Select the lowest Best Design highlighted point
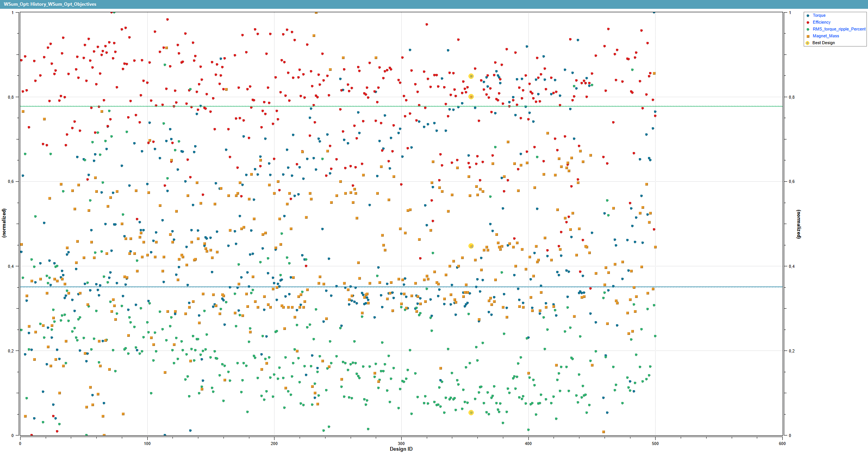The width and height of the screenshot is (868, 453). pos(471,413)
